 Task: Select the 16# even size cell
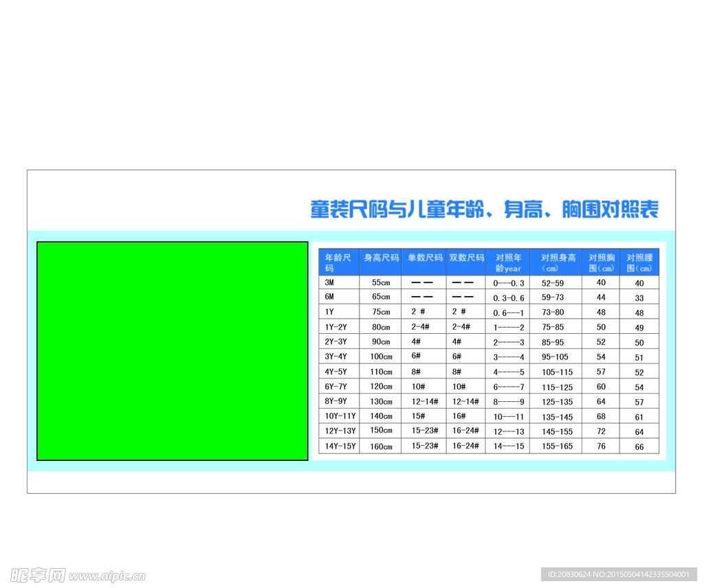pos(459,416)
